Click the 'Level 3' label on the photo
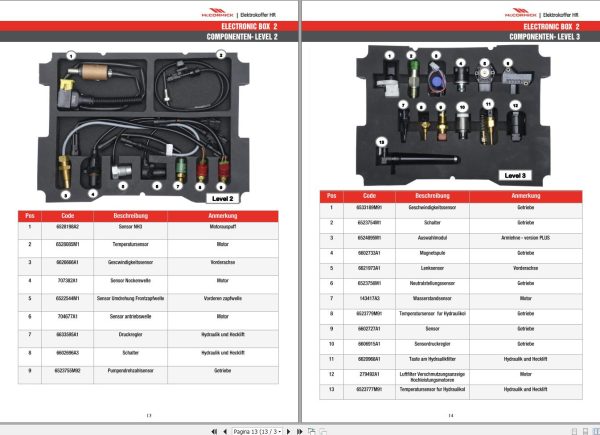The width and height of the screenshot is (600, 435). 515,176
